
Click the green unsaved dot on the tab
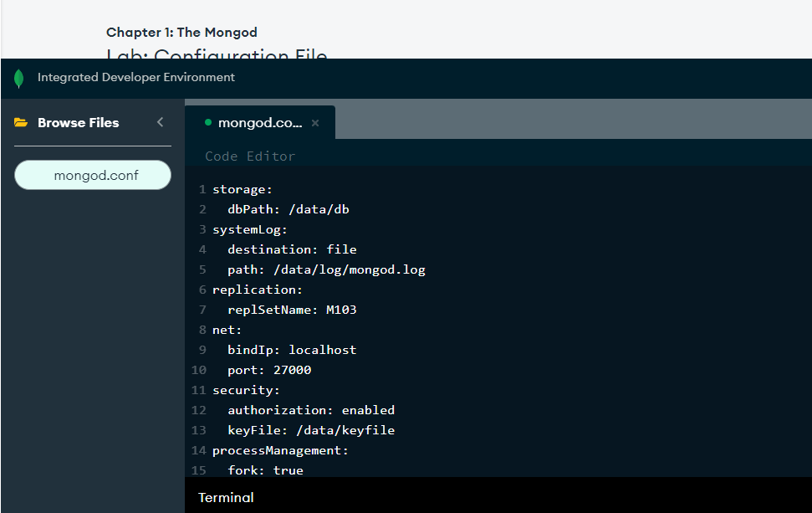coord(208,122)
